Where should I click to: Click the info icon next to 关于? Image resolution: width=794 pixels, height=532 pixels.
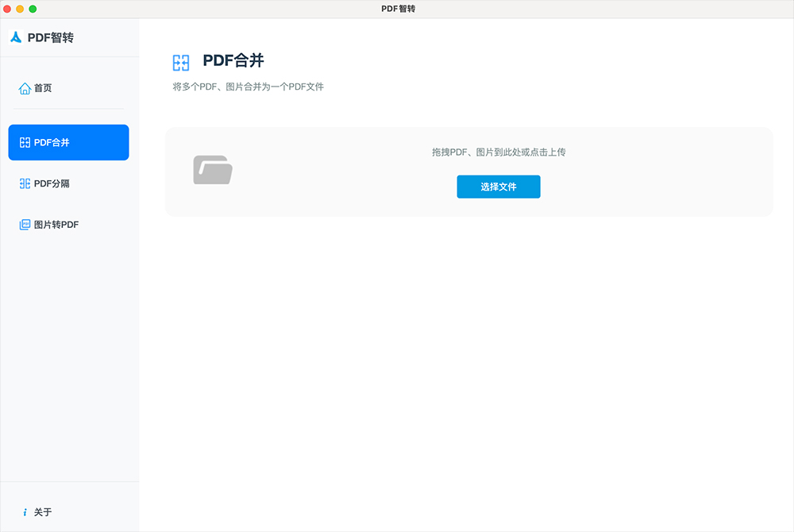pos(25,512)
